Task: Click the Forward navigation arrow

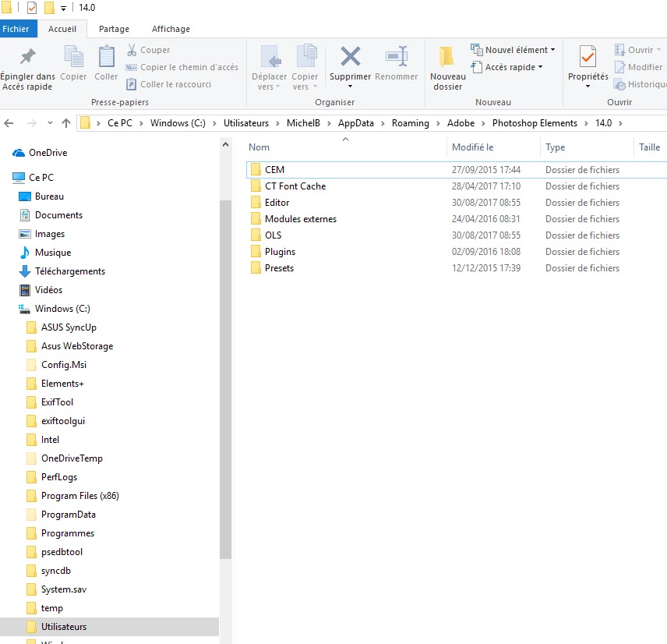Action: click(31, 123)
